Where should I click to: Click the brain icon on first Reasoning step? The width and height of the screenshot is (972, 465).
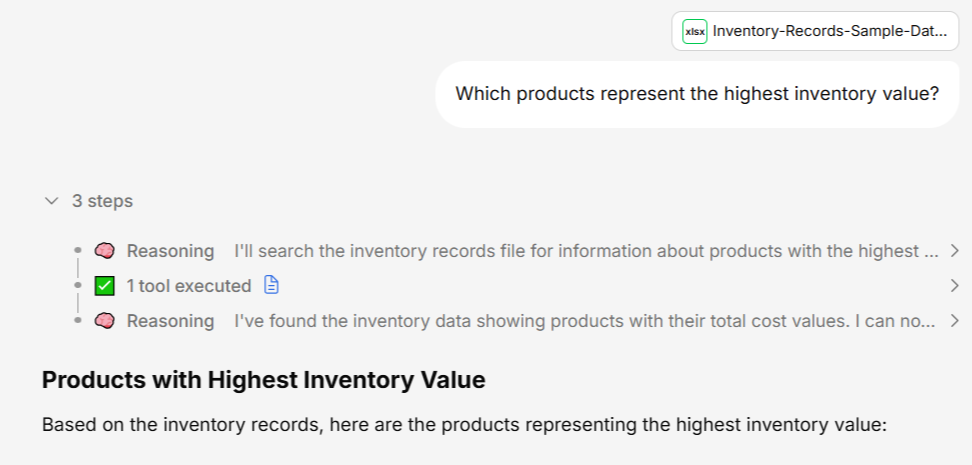coord(105,251)
